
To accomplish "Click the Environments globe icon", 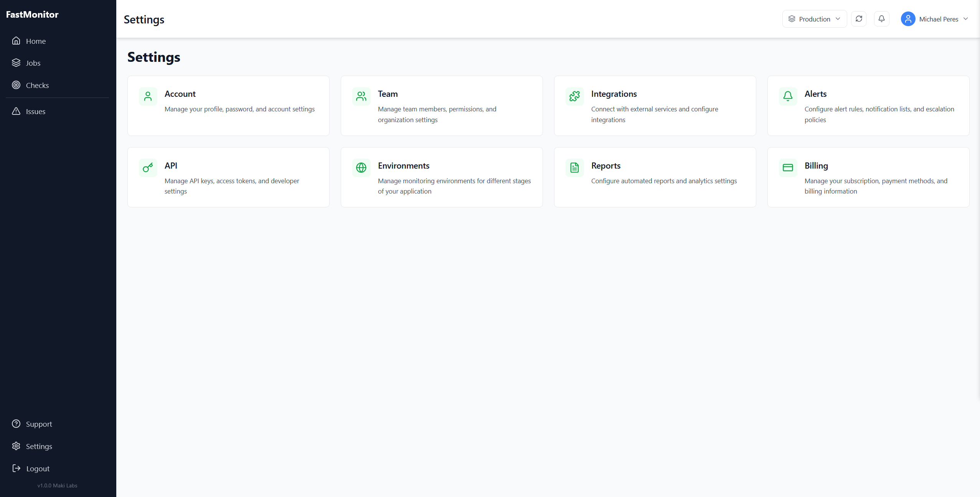I will pos(361,168).
